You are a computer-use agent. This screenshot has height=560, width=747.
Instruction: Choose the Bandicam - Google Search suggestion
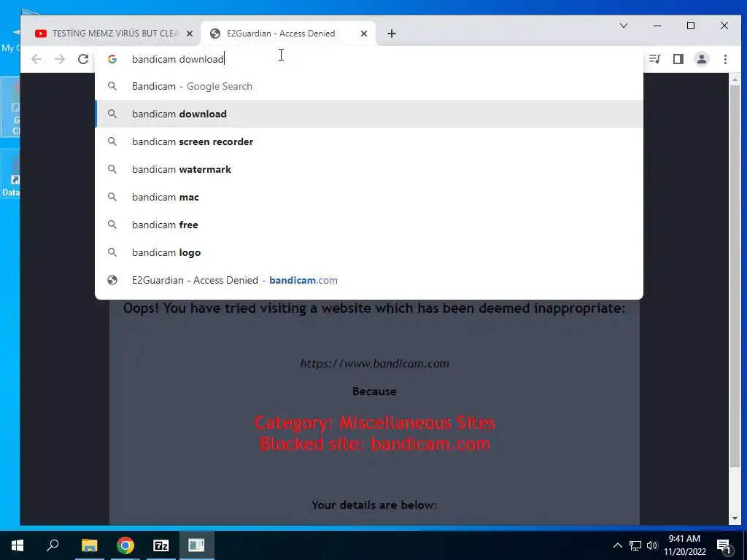point(369,86)
